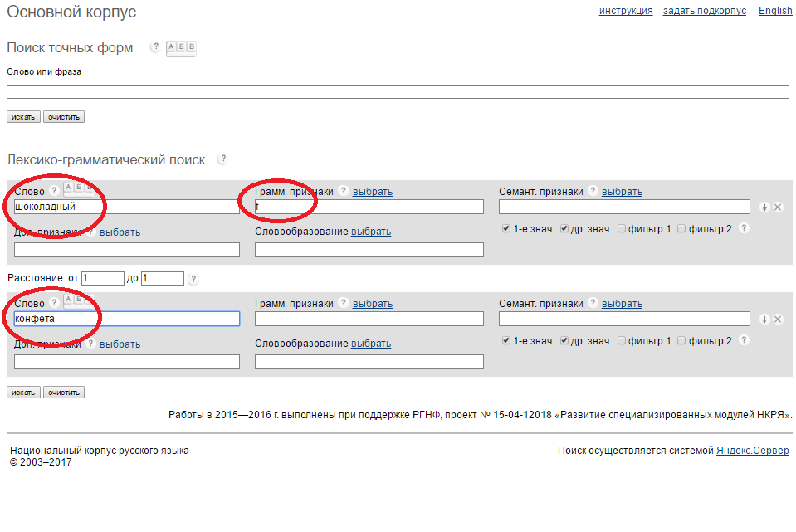Click the Основной корпус heading
796x532 pixels.
pyautogui.click(x=71, y=12)
